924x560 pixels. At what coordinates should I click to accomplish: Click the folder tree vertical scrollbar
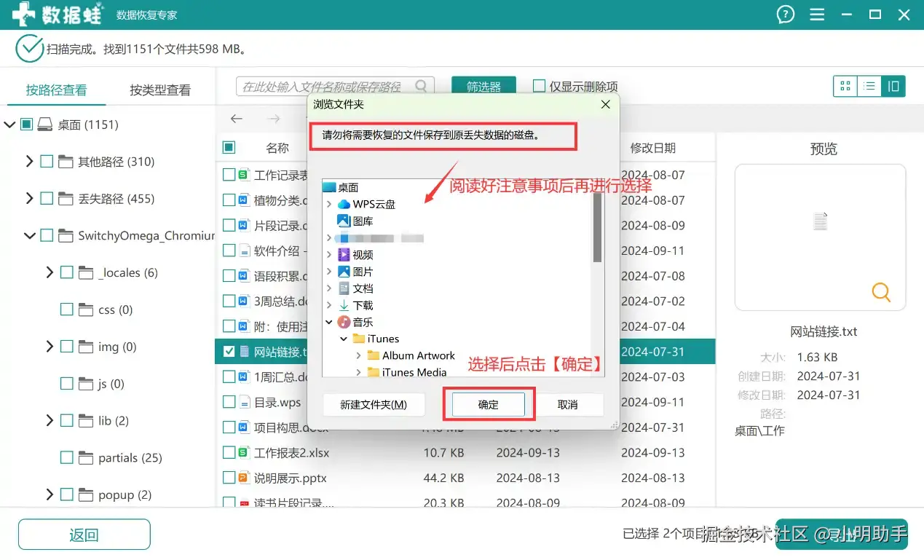[x=597, y=226]
